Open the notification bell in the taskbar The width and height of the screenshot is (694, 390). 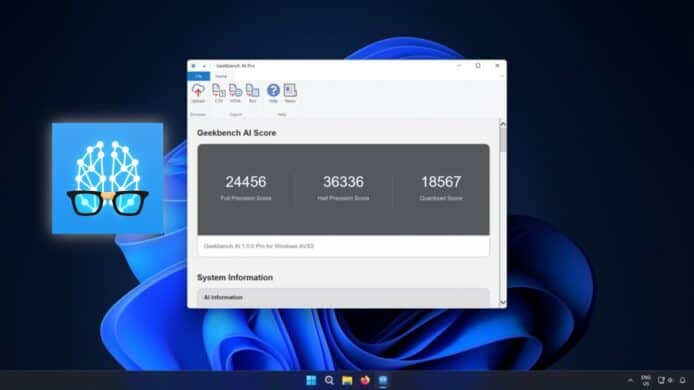[x=682, y=380]
